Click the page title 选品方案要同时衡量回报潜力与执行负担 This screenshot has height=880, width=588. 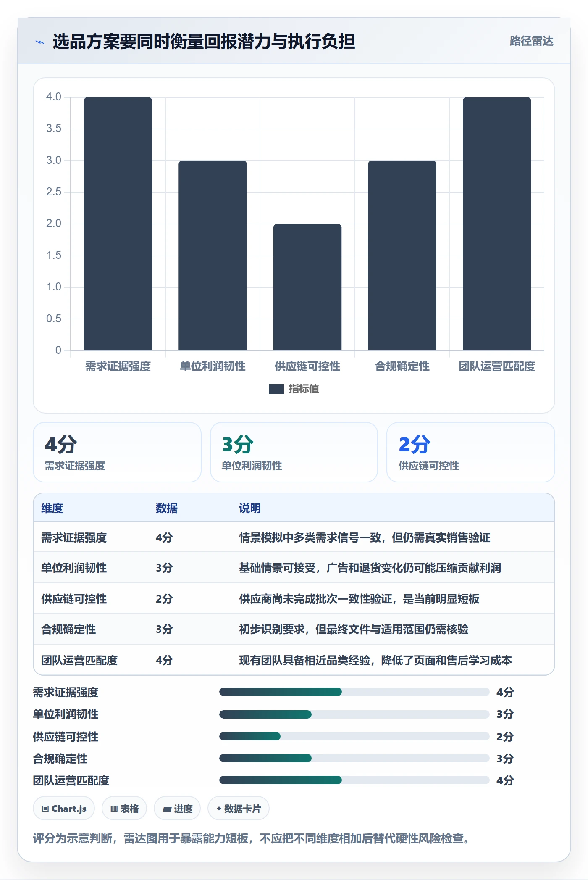click(204, 42)
